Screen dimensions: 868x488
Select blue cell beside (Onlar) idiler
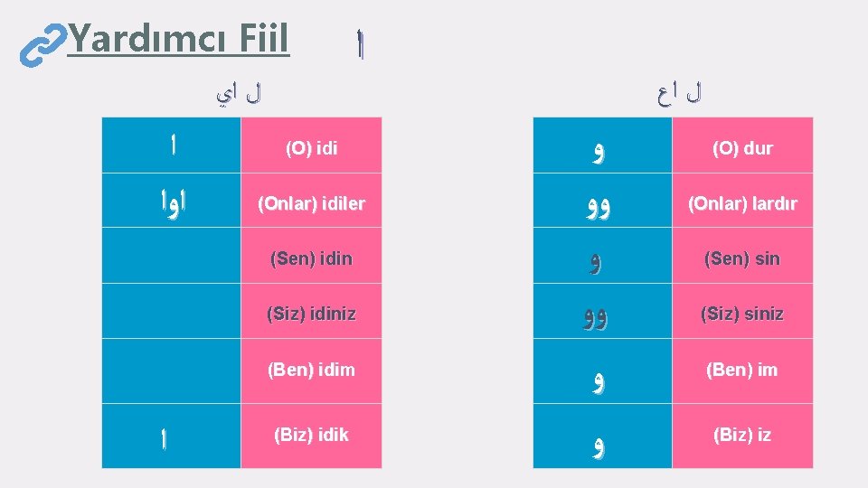pyautogui.click(x=171, y=201)
